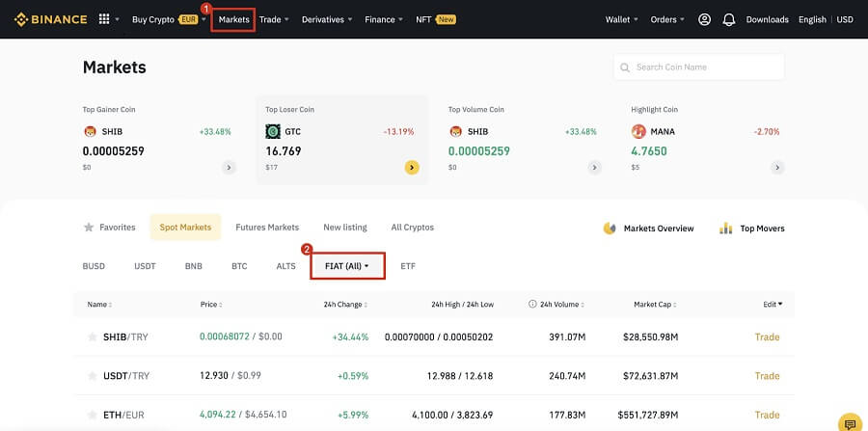868x431 pixels.
Task: Open the chat support icon
Action: coord(850,422)
